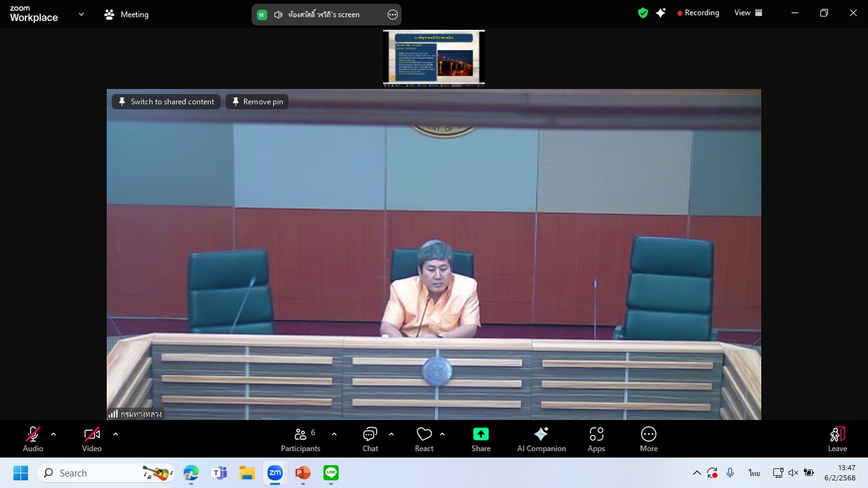This screenshot has width=868, height=488.
Task: Remove pin from the video
Action: point(257,102)
